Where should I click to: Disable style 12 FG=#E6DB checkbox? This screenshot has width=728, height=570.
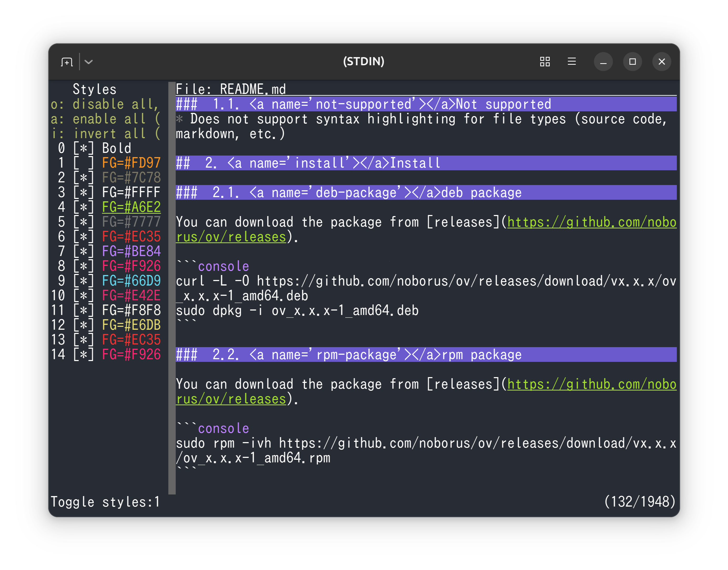83,325
